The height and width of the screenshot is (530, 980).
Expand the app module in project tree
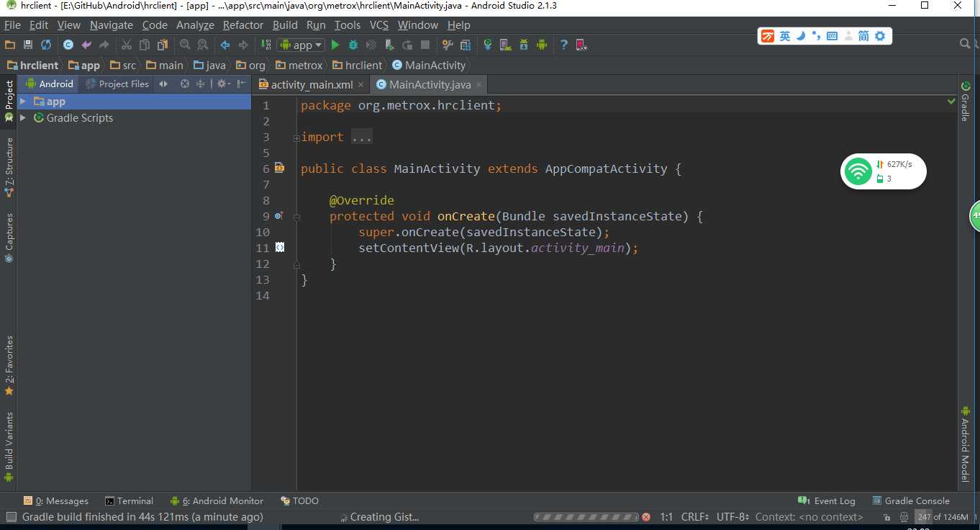pos(23,102)
